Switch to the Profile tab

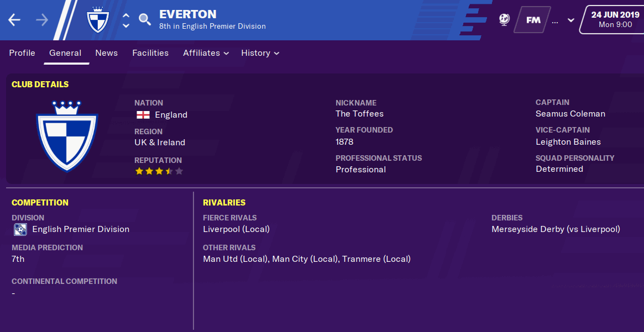pyautogui.click(x=22, y=53)
